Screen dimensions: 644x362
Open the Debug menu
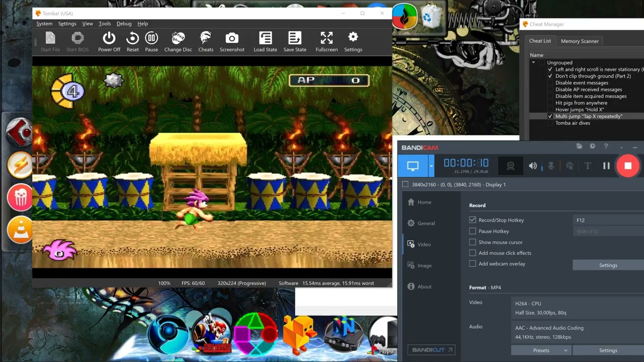[124, 24]
